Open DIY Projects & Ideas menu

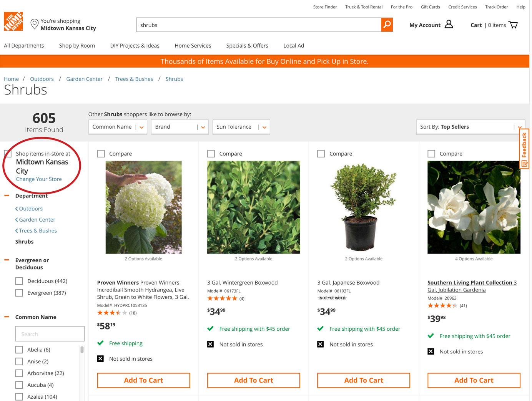tap(135, 45)
